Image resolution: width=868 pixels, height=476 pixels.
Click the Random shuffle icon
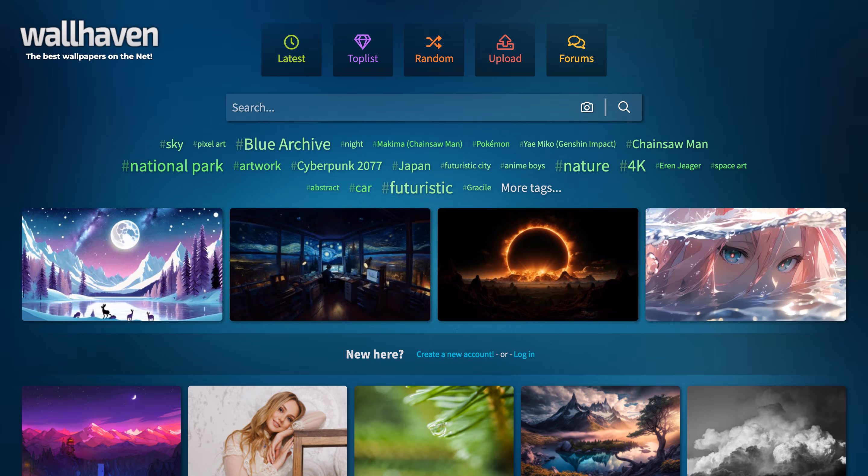(434, 42)
